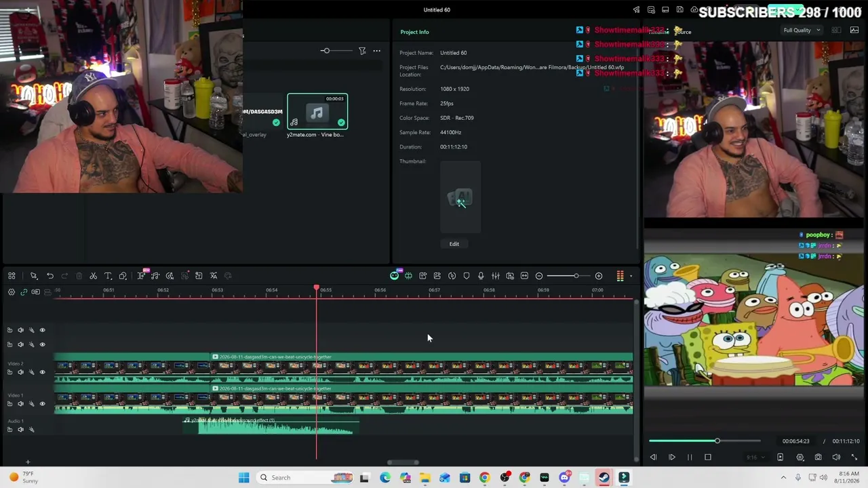This screenshot has width=868, height=488.
Task: Move the preview progress slider
Action: (x=717, y=441)
